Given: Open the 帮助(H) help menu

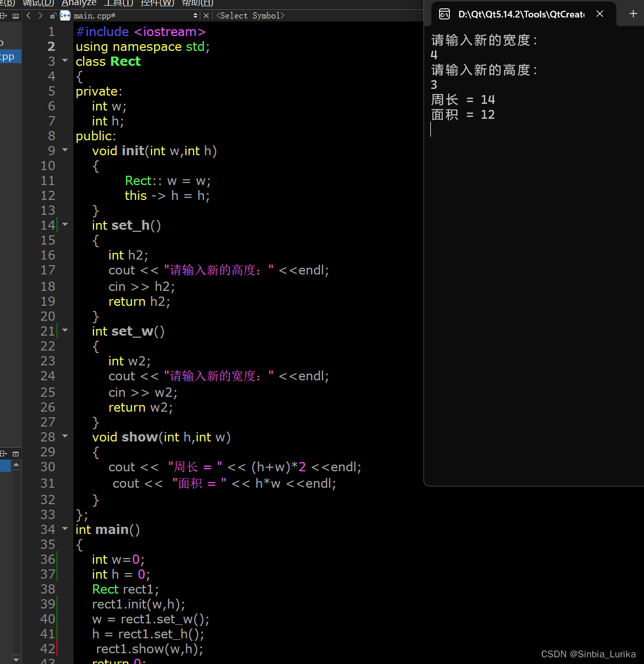Looking at the screenshot, I should pyautogui.click(x=198, y=3).
